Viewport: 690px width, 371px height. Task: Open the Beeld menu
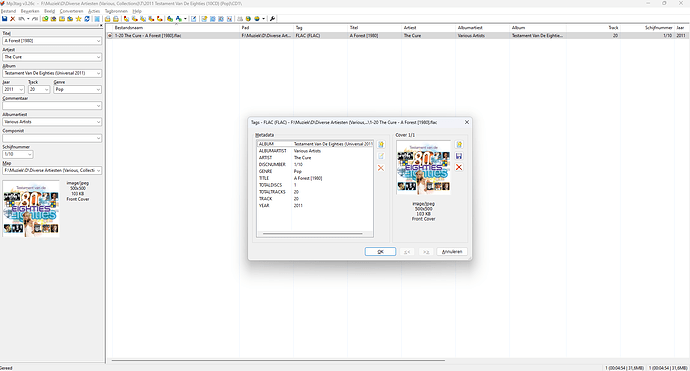click(49, 11)
